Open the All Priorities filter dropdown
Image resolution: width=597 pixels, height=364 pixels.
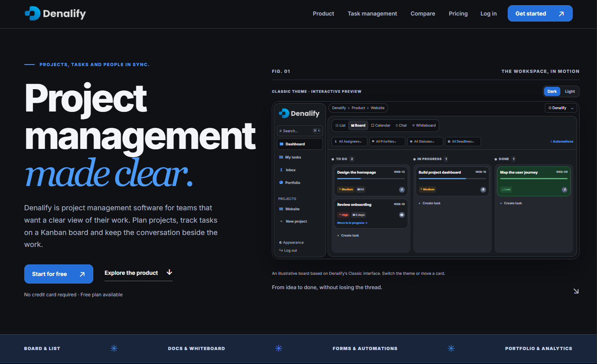click(x=387, y=142)
